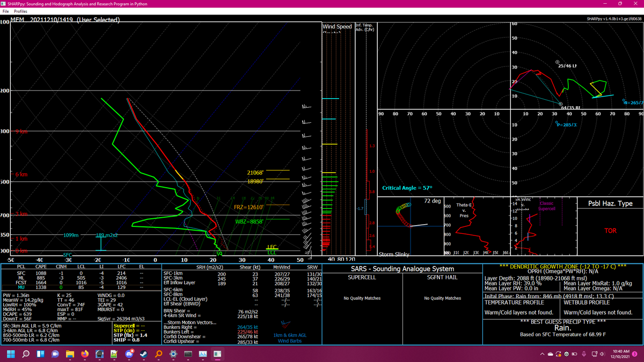Click the TOR hazard type text

click(x=610, y=231)
